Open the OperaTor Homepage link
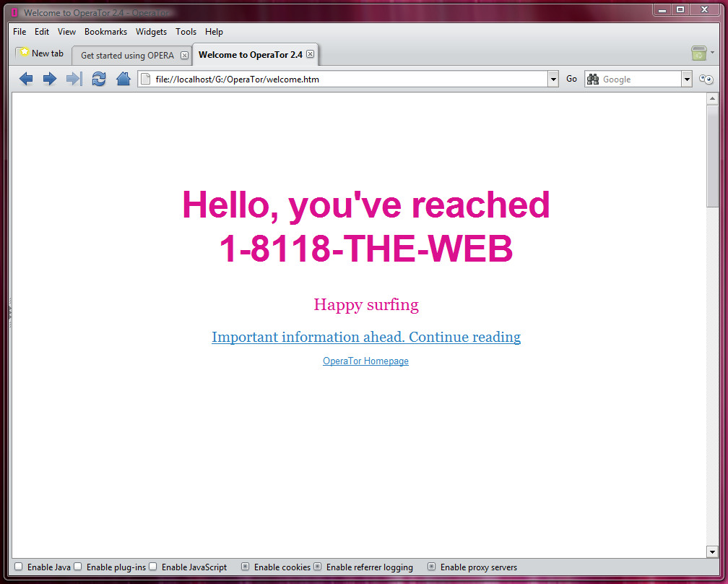This screenshot has height=584, width=728. (366, 361)
